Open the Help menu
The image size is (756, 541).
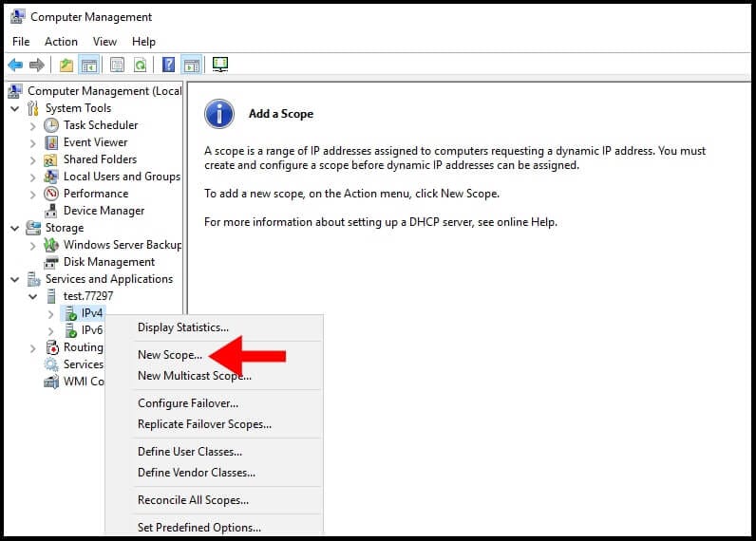pos(143,42)
